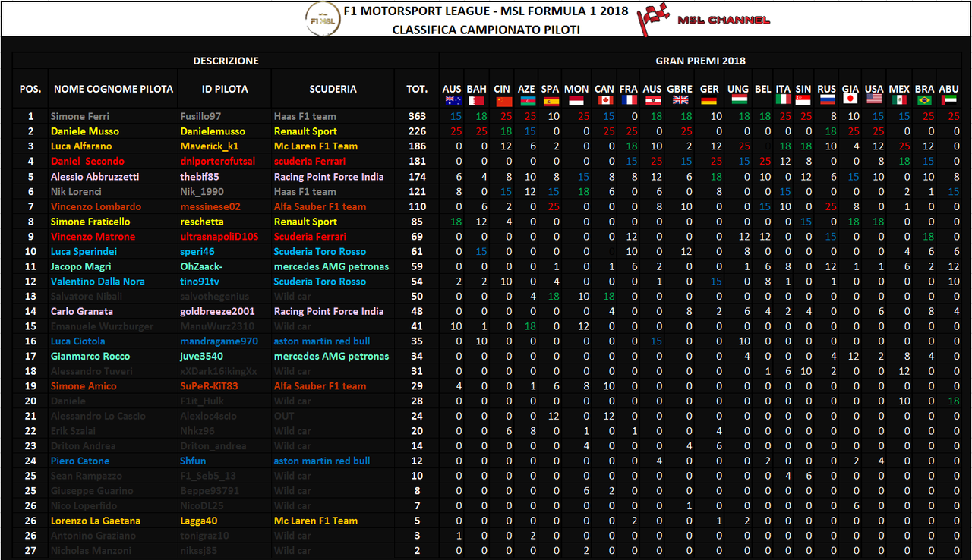The height and width of the screenshot is (560, 972).
Task: Click pilot ID Maverick_k1
Action: click(210, 146)
